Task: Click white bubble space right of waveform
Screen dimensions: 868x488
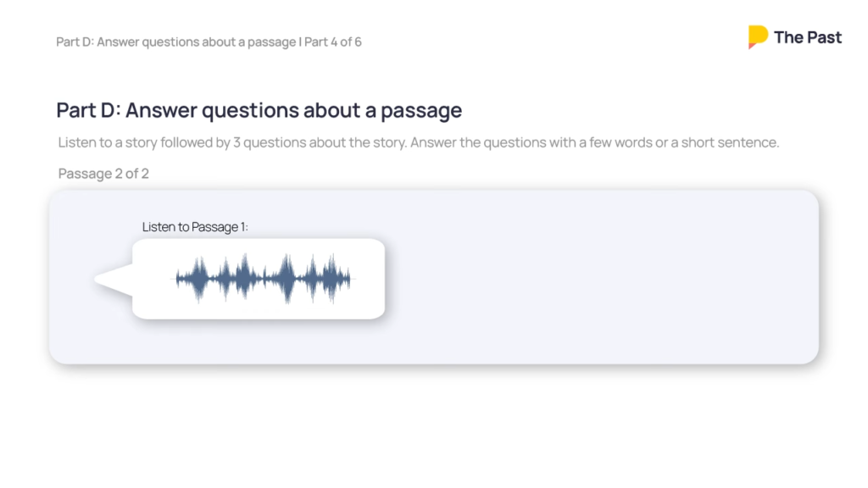Action: point(369,279)
